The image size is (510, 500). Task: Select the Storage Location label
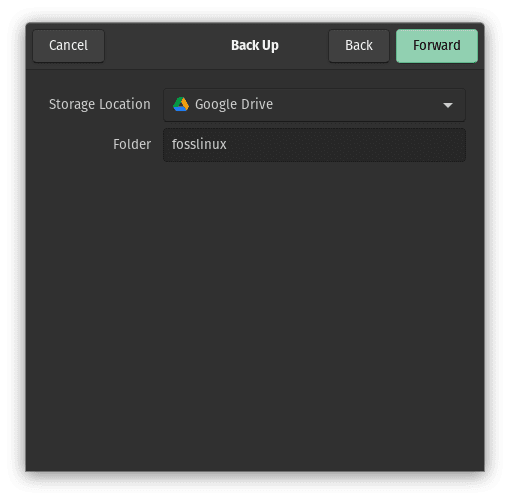click(x=100, y=104)
